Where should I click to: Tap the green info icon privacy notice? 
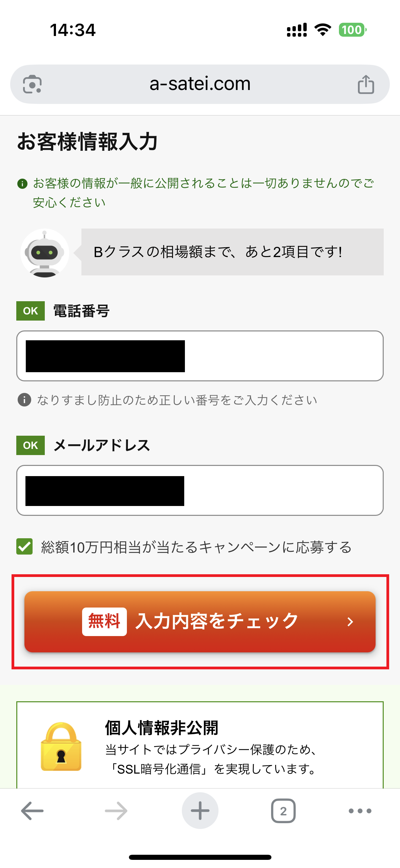pos(22,184)
